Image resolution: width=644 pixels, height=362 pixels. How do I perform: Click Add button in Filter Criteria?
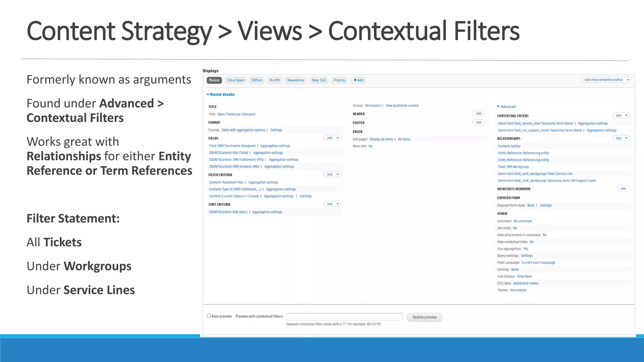point(330,174)
